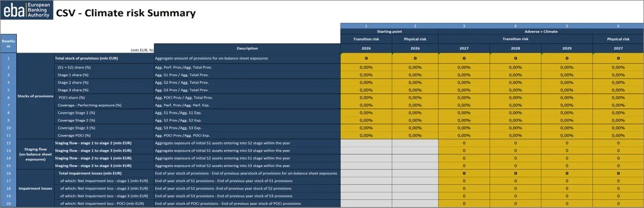Click the "Starting point" header cell
Image resolution: width=644 pixels, height=208 pixels.
click(x=389, y=31)
